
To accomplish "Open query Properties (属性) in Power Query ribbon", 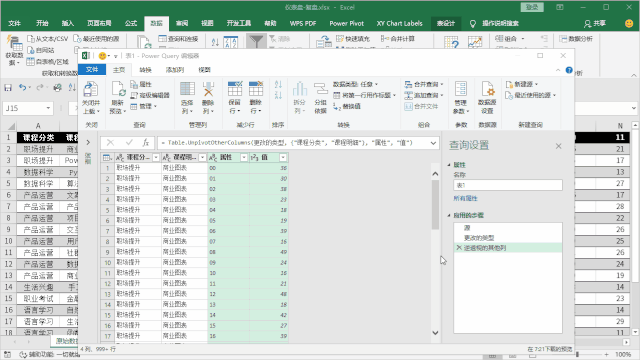I will pos(141,84).
